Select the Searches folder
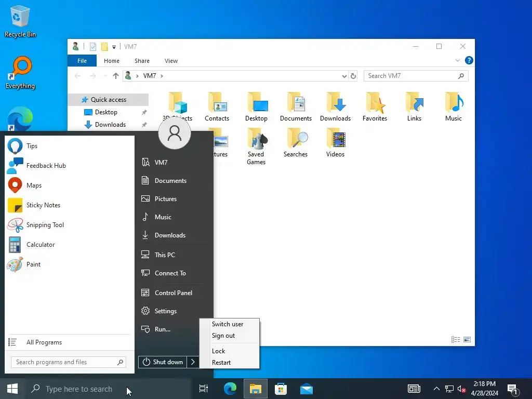Screen dimensions: 532x399 pos(296,142)
